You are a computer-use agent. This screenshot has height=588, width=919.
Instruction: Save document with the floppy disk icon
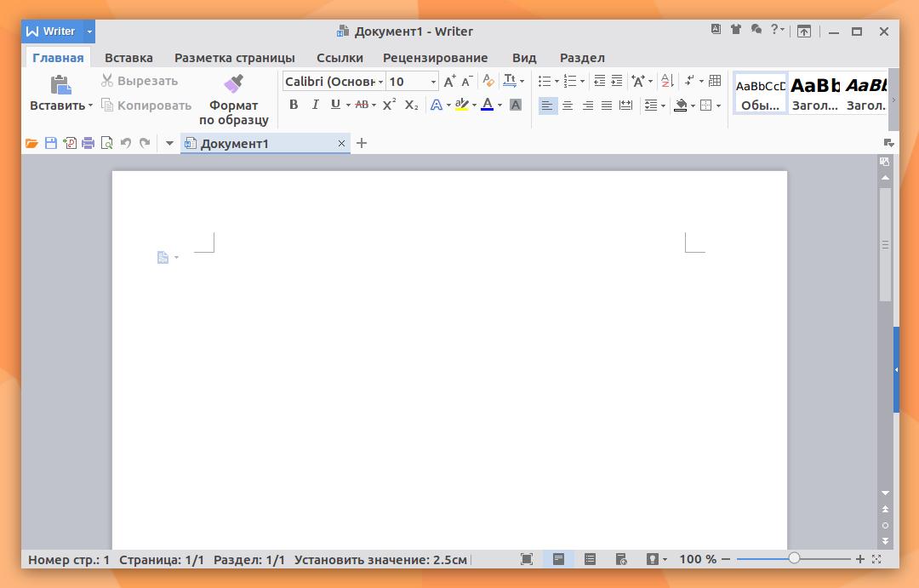(51, 143)
